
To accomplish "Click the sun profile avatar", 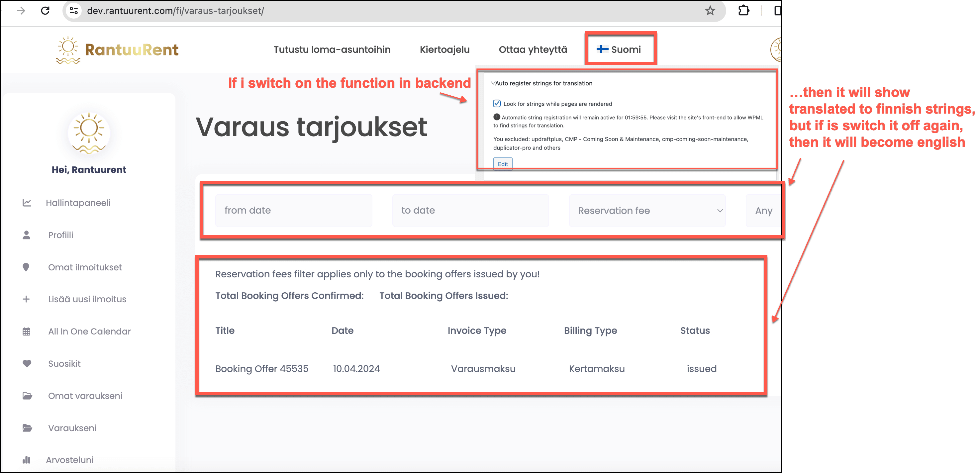I will pos(89,133).
